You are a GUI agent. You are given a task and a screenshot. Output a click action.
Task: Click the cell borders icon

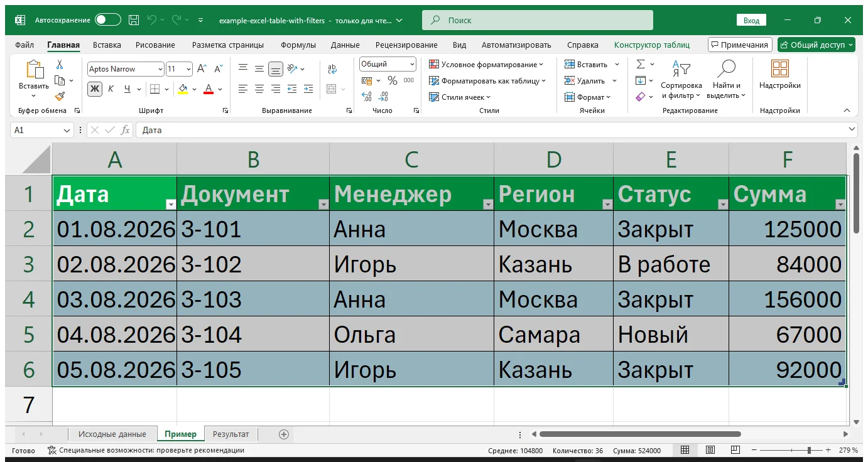coord(155,89)
